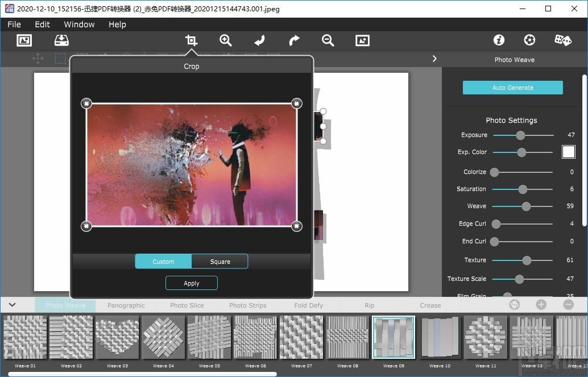Click the Edge Curl slider

tap(523, 224)
